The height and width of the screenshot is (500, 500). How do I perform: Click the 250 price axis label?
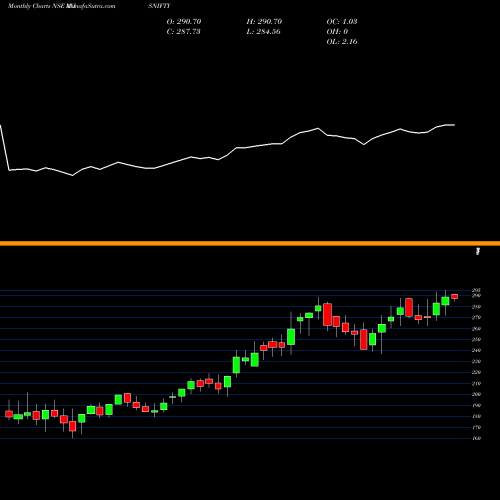(476, 339)
